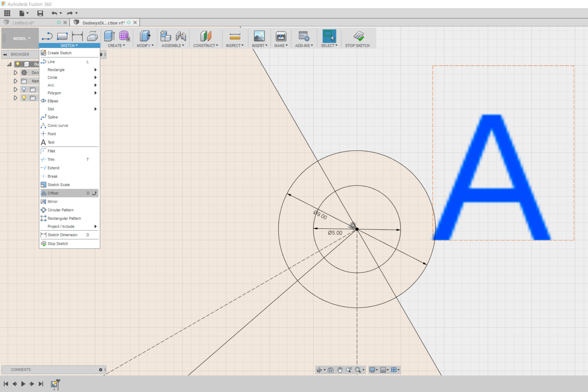Open the INSPECT dropdown label
The width and height of the screenshot is (588, 392).
[235, 45]
